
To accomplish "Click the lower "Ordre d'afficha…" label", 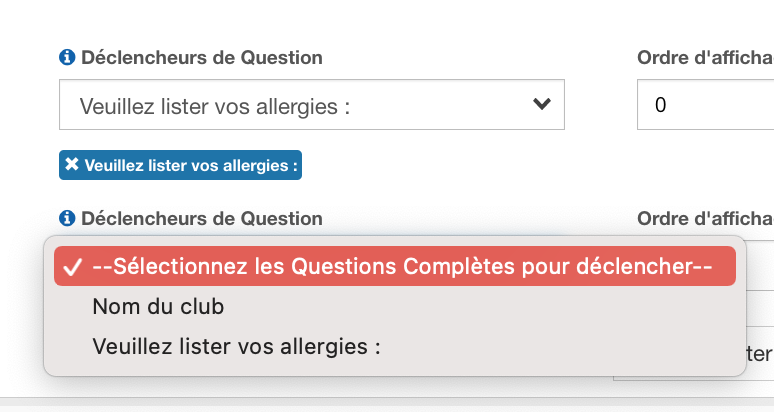I will tap(704, 218).
